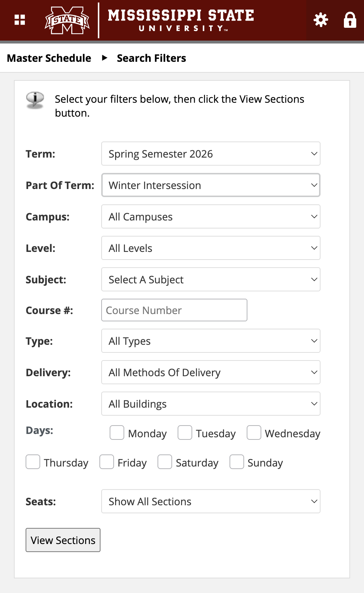Expand the Part Of Term selector
The width and height of the screenshot is (364, 593).
211,185
